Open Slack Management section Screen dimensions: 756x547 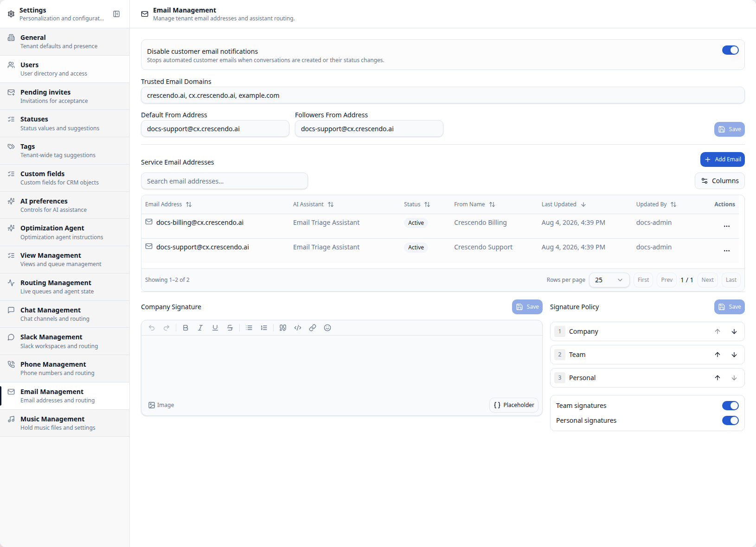(x=65, y=341)
